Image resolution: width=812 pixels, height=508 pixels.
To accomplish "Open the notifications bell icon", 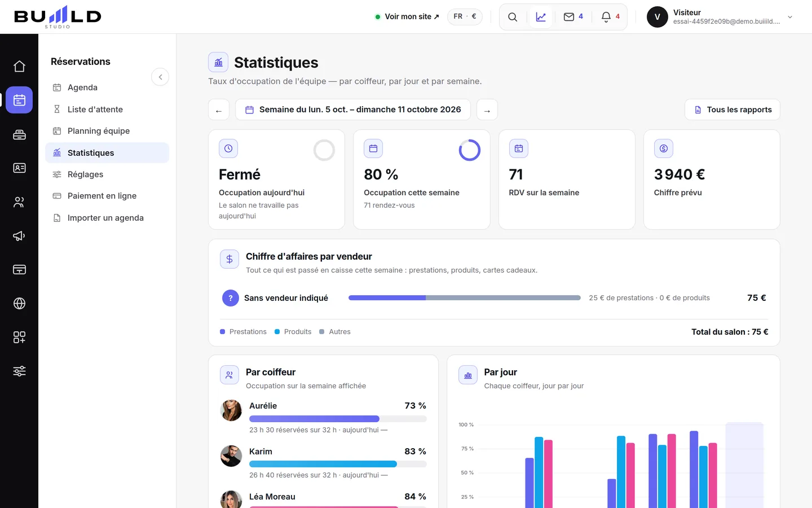I will click(611, 17).
